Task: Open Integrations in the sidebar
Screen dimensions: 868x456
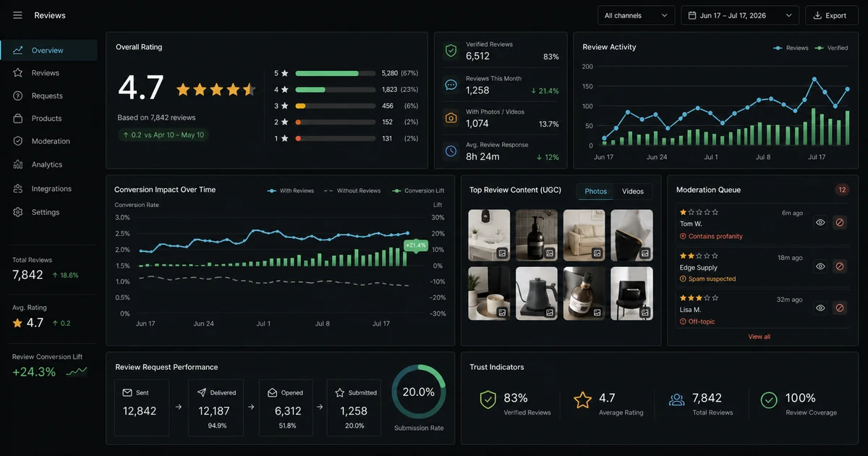Action: tap(48, 188)
